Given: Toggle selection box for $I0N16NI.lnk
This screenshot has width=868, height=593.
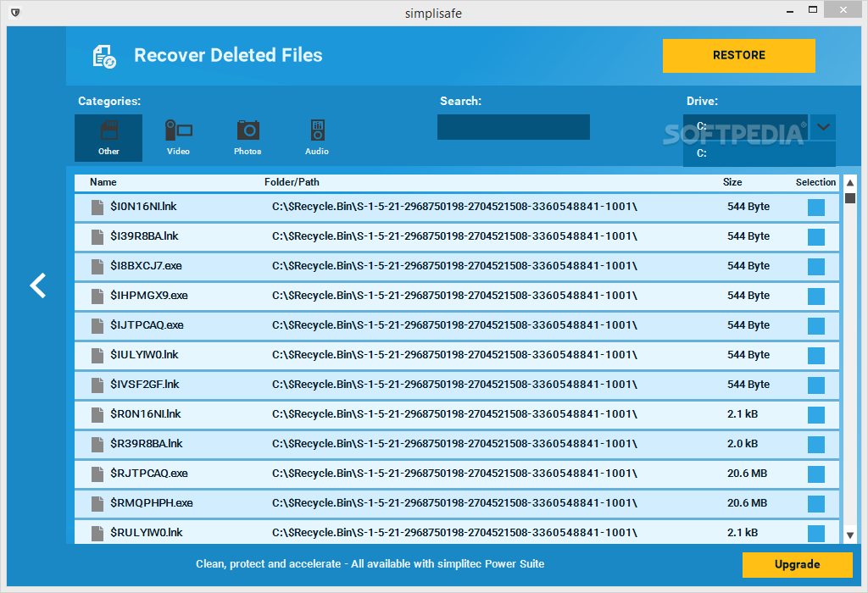Looking at the screenshot, I should 816,208.
